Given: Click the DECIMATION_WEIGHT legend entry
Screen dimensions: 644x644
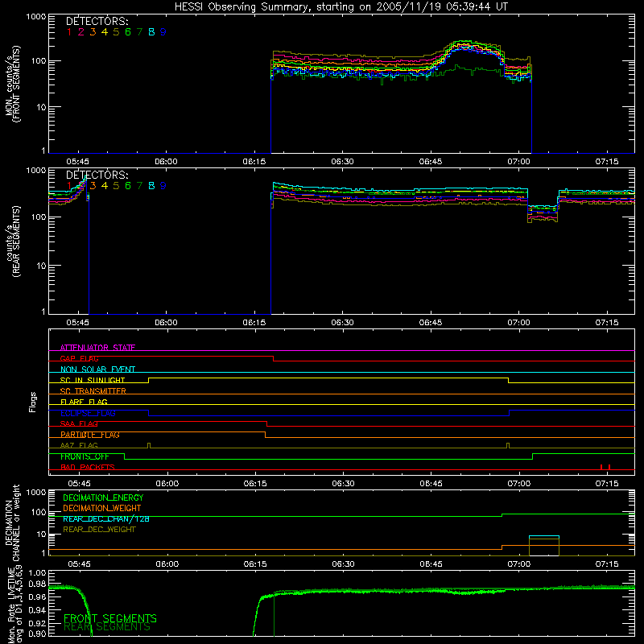Looking at the screenshot, I should coord(102,509).
